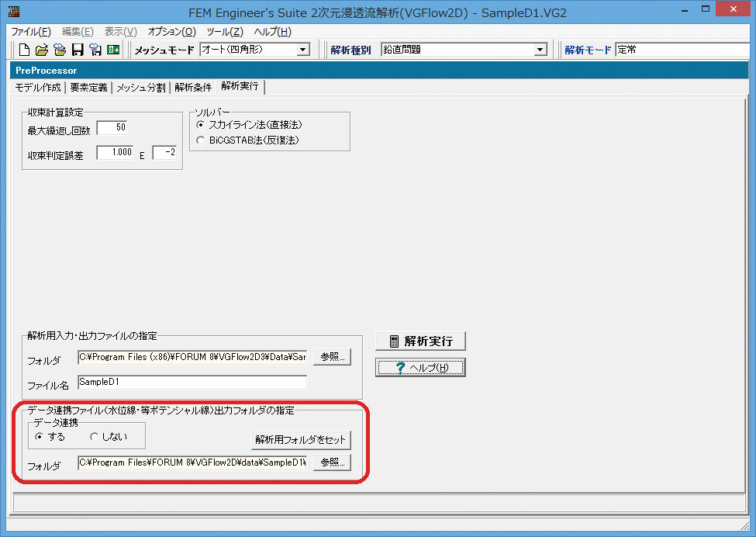Open the ファイル(F) menu

point(31,32)
